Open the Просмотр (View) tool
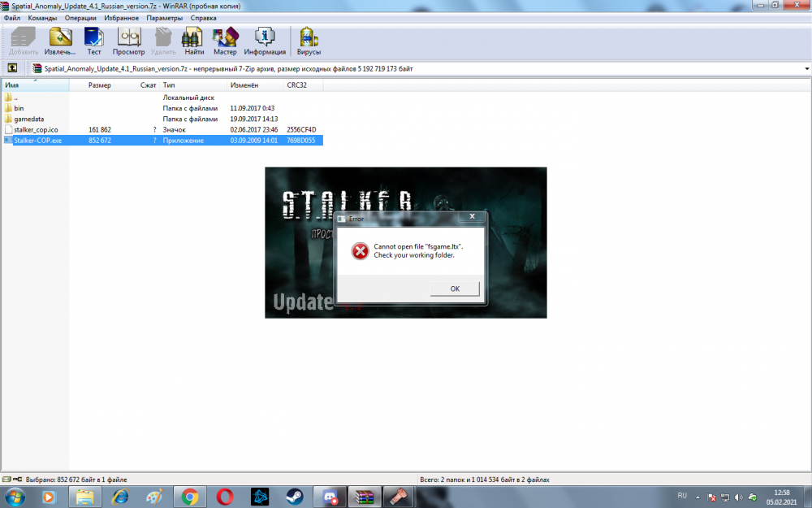Viewport: 812px width, 508px height. click(x=128, y=41)
